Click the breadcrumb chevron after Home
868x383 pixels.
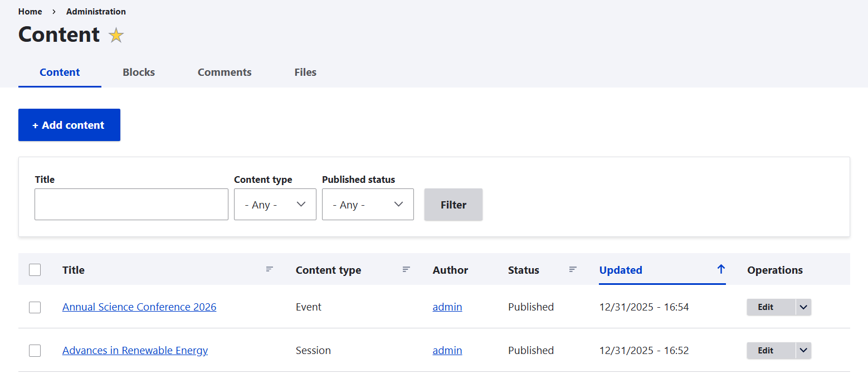click(52, 11)
